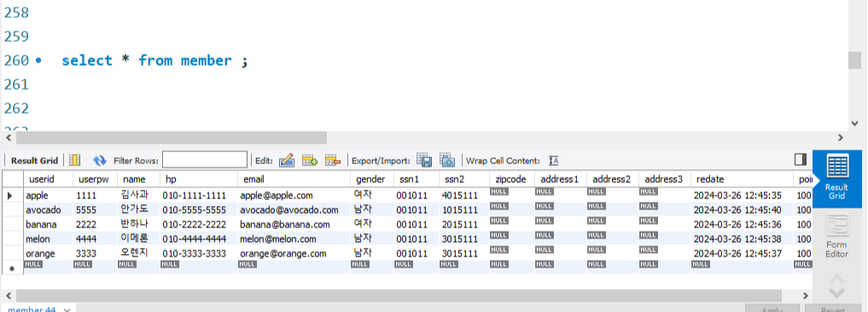Viewport: 868px width, 312px height.
Task: Refresh the result set data
Action: [100, 160]
